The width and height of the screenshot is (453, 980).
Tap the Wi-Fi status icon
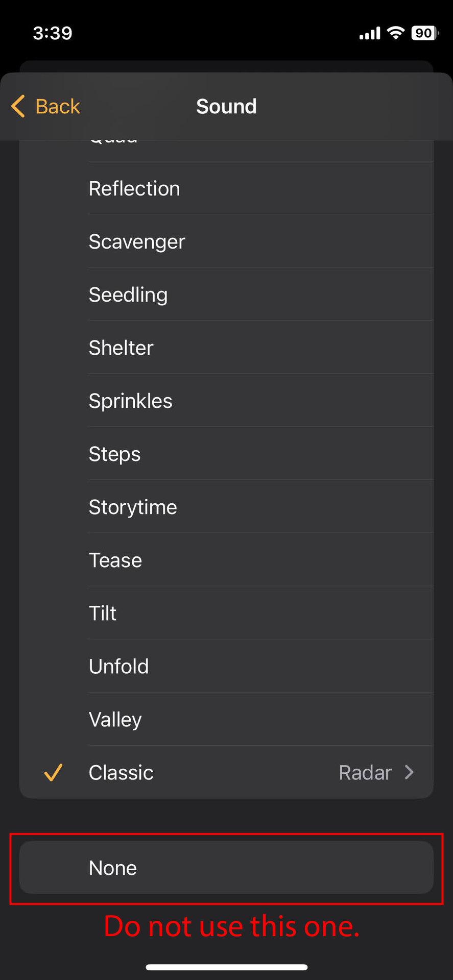tap(395, 33)
